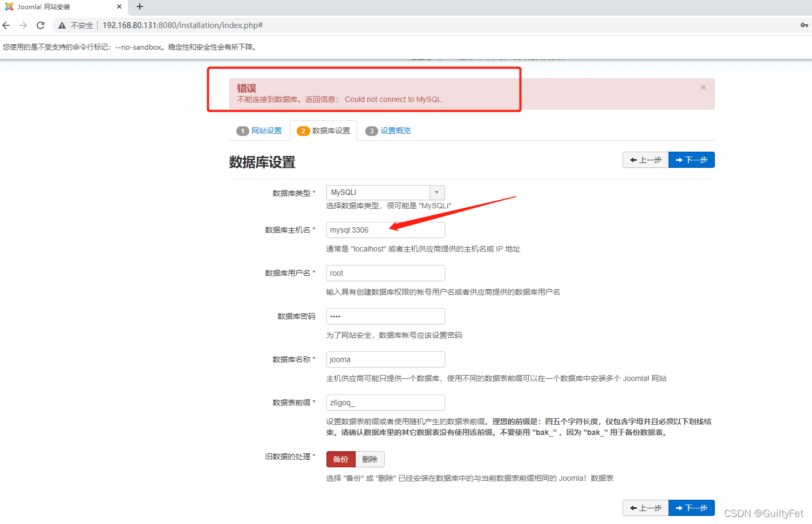Click the browser forward arrow
812x524 pixels.
pyautogui.click(x=23, y=25)
